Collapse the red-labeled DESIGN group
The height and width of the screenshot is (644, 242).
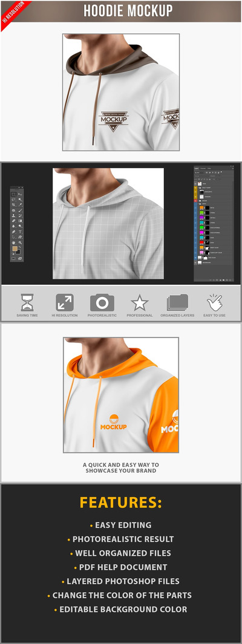(198, 201)
